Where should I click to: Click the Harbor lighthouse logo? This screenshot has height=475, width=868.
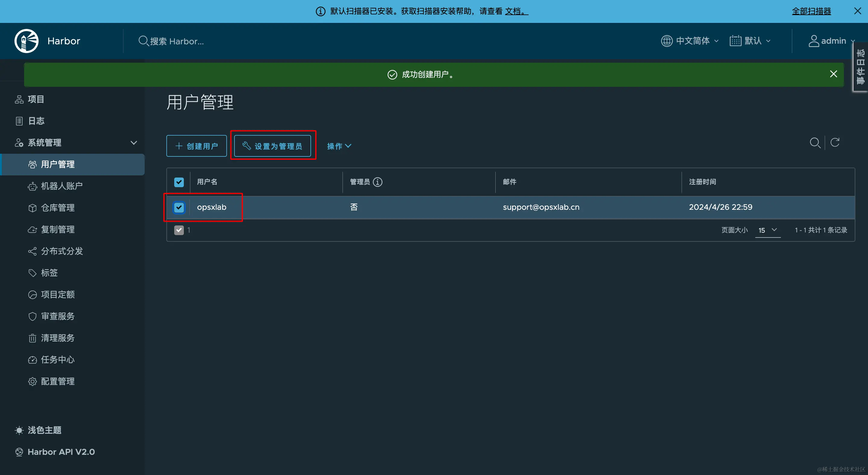pos(26,40)
